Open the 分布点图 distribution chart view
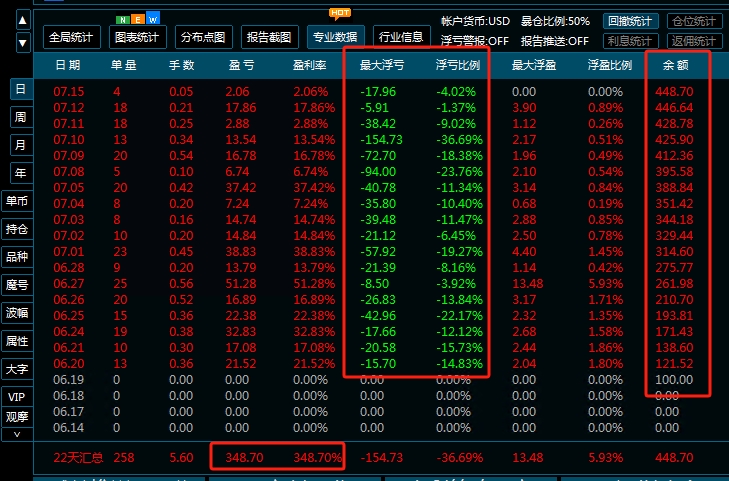Image resolution: width=729 pixels, height=481 pixels. tap(204, 37)
